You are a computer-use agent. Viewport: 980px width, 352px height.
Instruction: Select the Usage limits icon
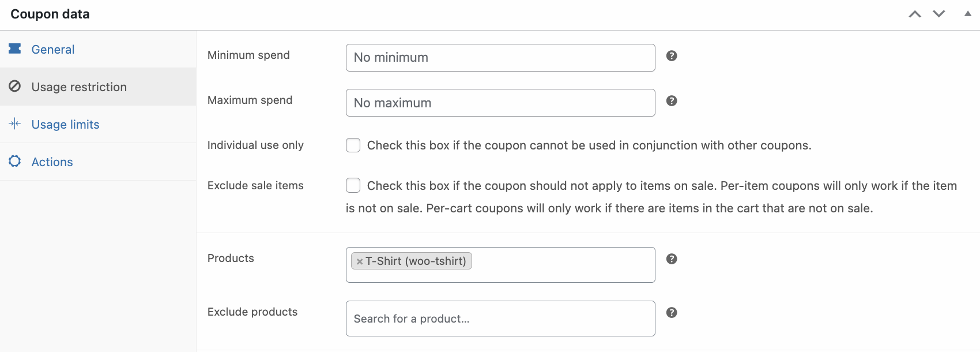15,123
